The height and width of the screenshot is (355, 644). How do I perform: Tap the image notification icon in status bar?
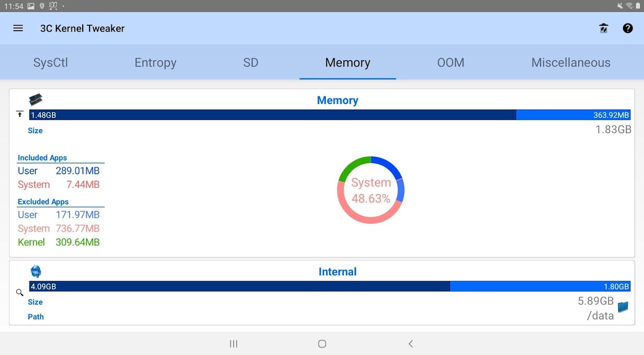31,6
